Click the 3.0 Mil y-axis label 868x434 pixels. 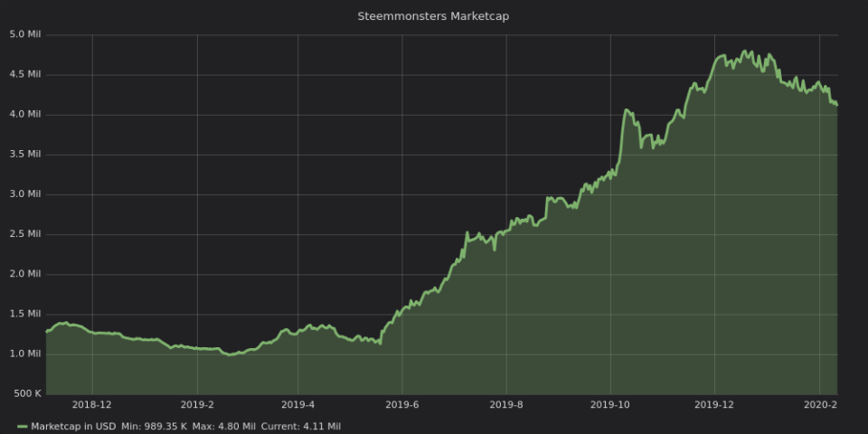25,193
